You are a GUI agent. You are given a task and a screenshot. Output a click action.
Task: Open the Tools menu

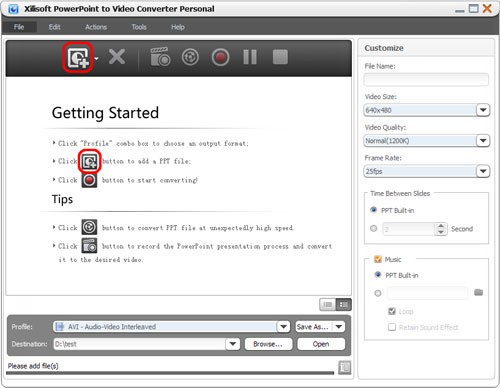click(x=139, y=27)
